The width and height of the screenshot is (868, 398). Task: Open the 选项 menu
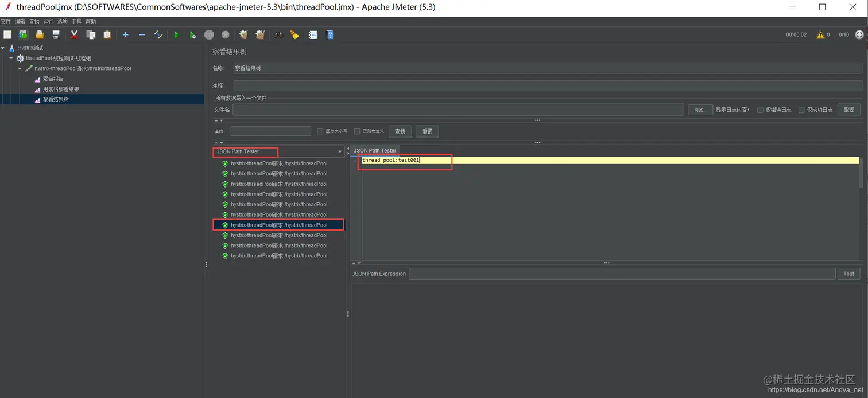[x=63, y=22]
